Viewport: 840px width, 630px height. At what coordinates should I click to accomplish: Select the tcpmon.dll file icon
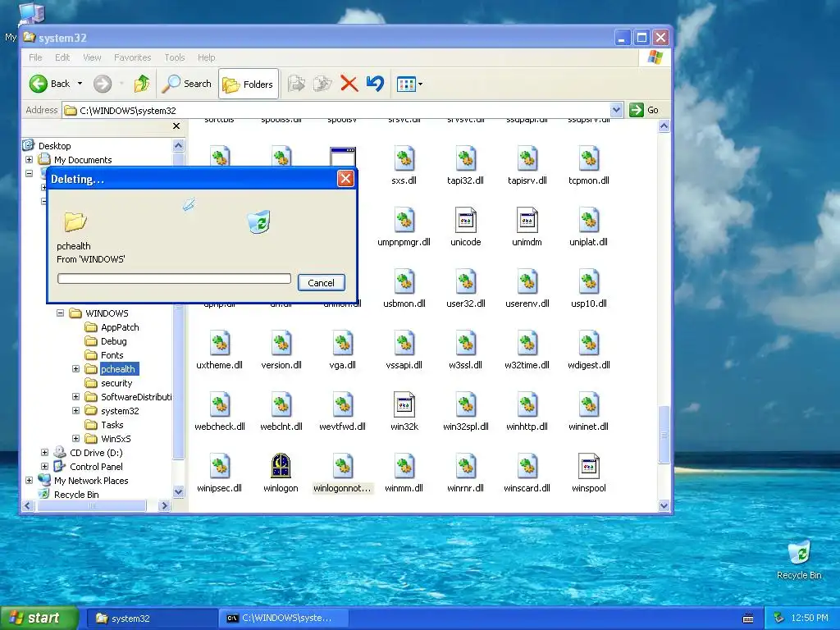pyautogui.click(x=589, y=159)
